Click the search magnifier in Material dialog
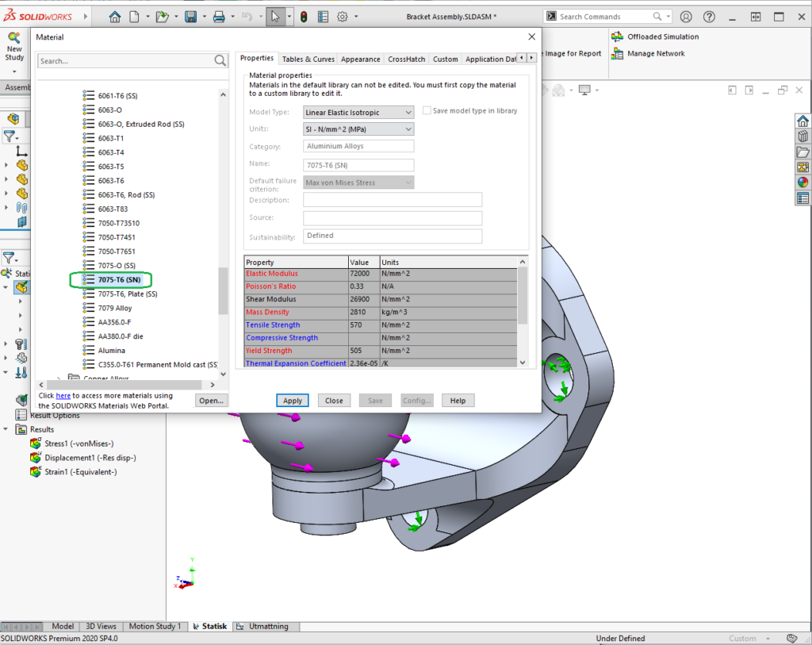Image resolution: width=812 pixels, height=645 pixels. pos(220,61)
